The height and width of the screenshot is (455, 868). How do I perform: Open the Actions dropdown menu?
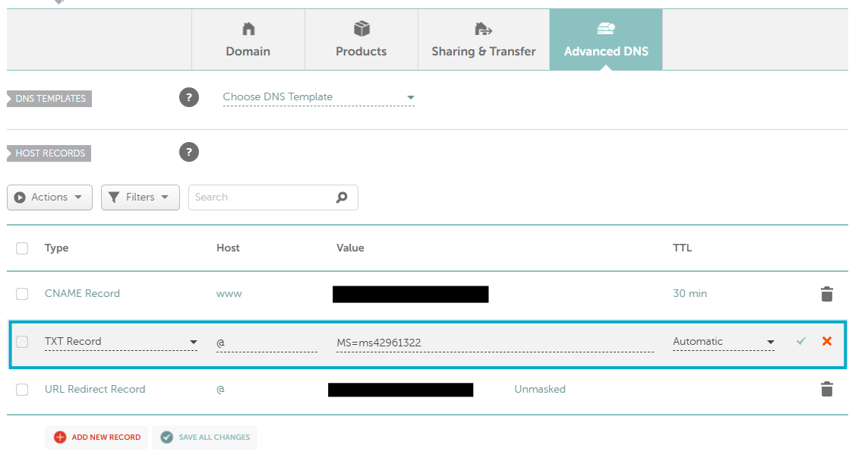coord(49,197)
